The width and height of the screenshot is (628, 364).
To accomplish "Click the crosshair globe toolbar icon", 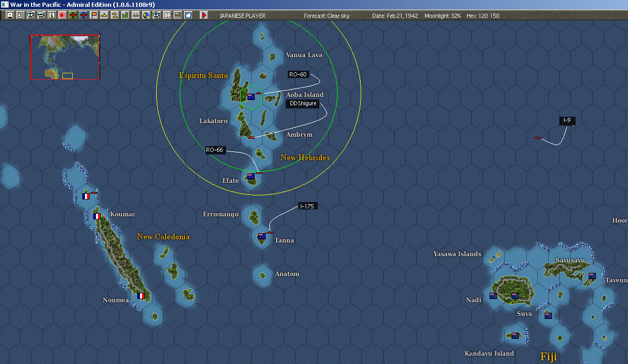I will pyautogui.click(x=157, y=15).
